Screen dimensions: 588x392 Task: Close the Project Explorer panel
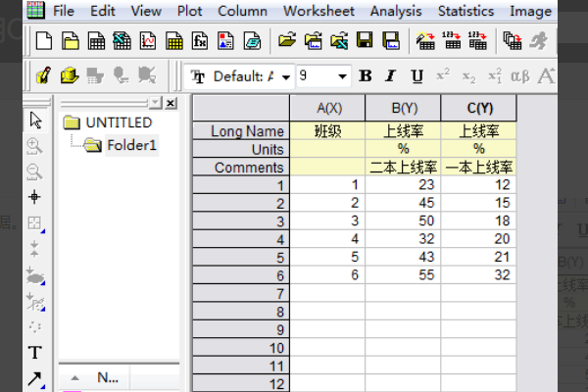pos(171,103)
